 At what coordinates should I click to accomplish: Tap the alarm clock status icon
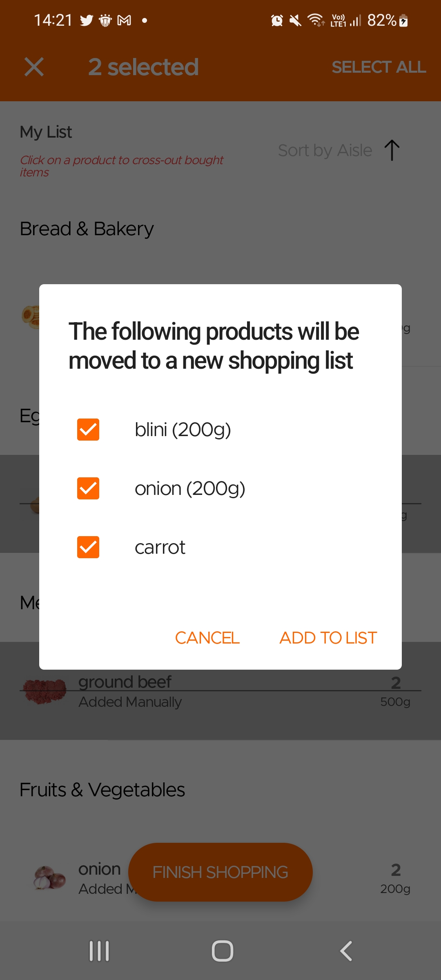277,20
